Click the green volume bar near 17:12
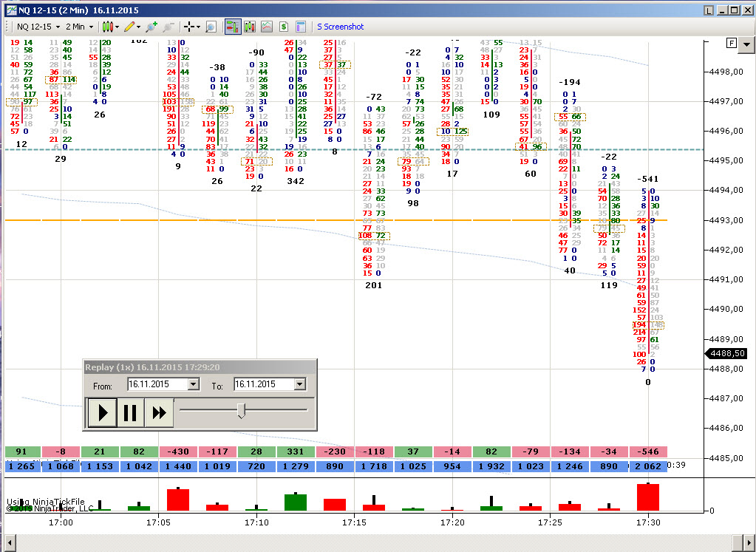The width and height of the screenshot is (756, 552). (x=296, y=502)
